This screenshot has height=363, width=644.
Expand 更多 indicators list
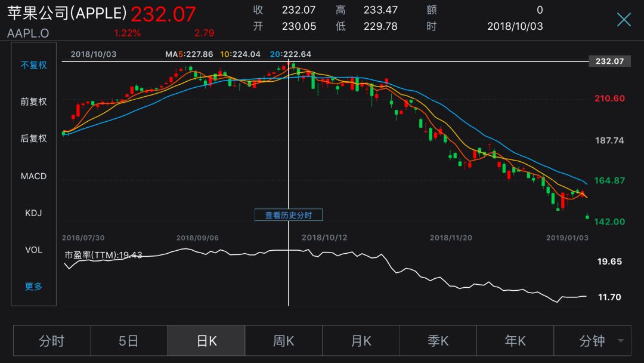(x=34, y=287)
